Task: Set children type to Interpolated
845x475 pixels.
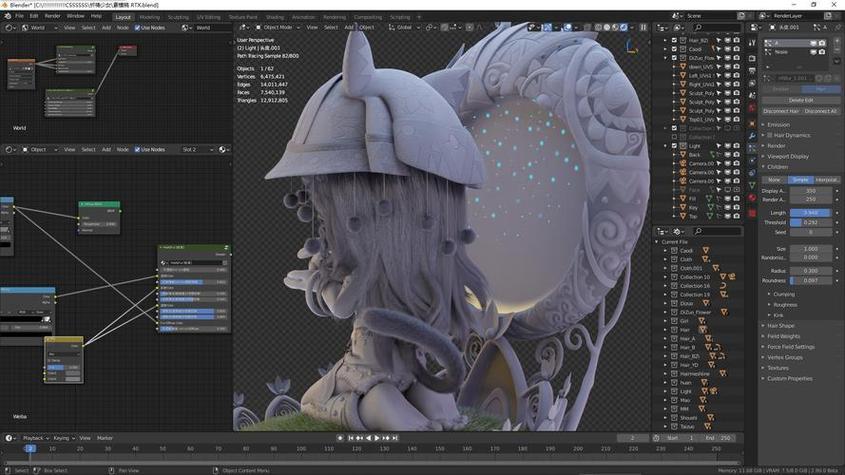Action: click(827, 180)
